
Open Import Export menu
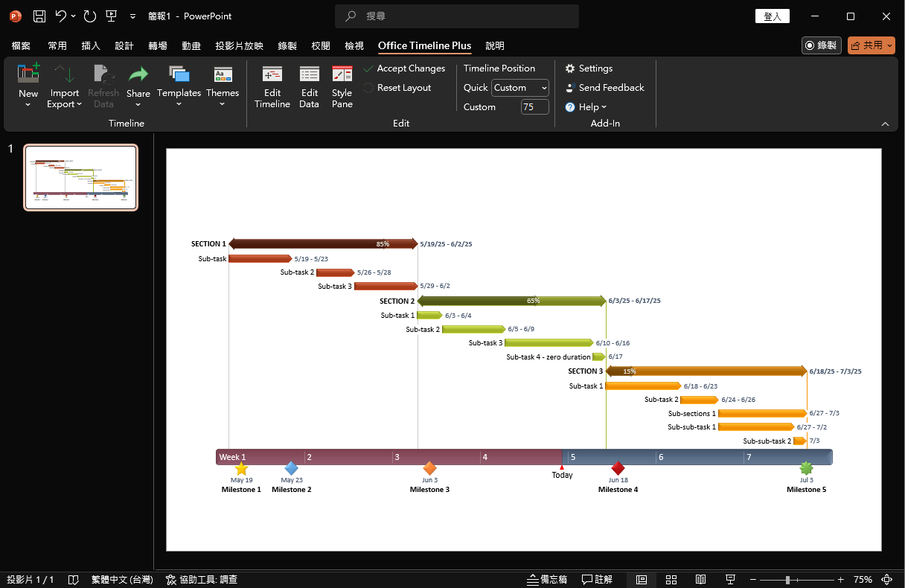[65, 86]
